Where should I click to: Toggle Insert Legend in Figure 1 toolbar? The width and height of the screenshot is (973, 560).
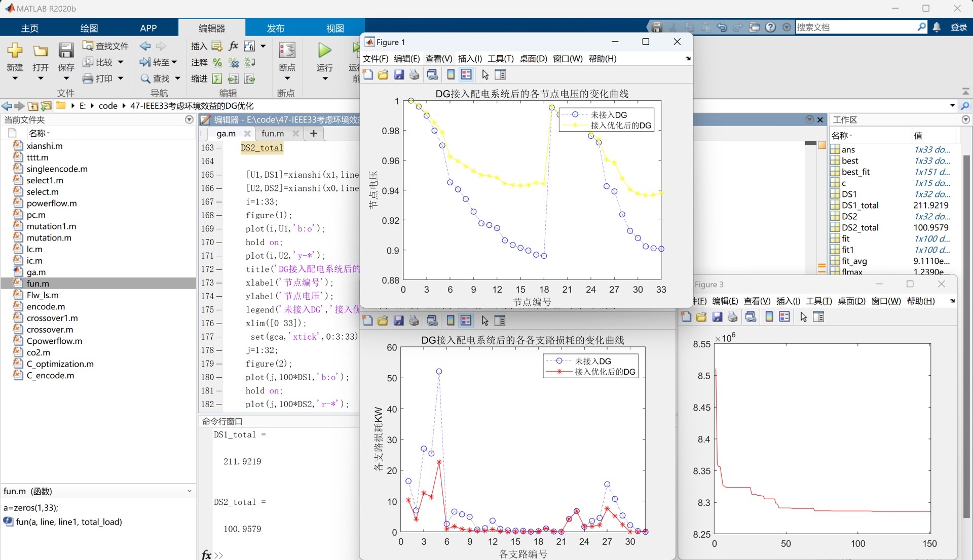[466, 75]
